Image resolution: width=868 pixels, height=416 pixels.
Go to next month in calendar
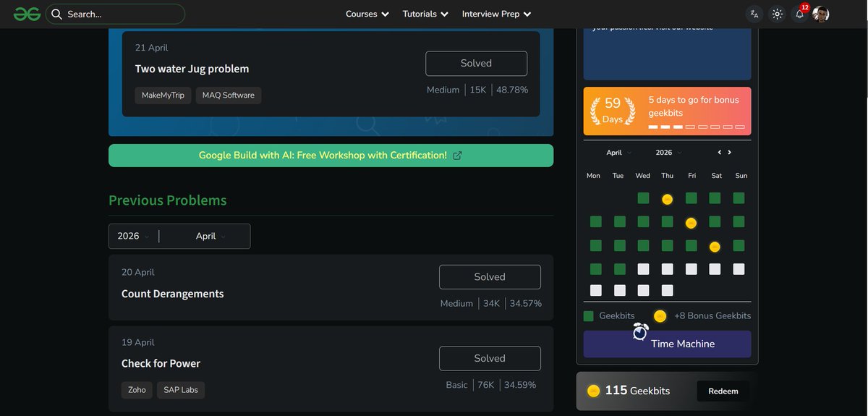(729, 153)
